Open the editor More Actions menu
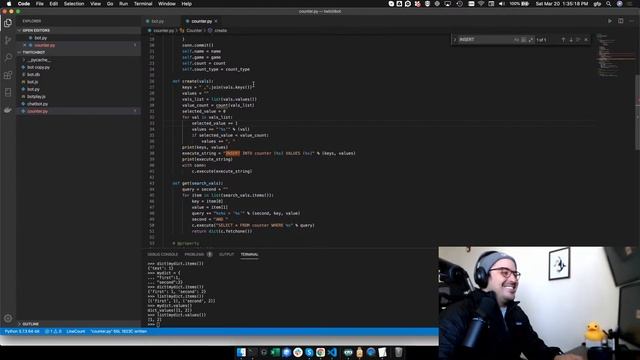Image resolution: width=640 pixels, height=360 pixels. pos(631,21)
